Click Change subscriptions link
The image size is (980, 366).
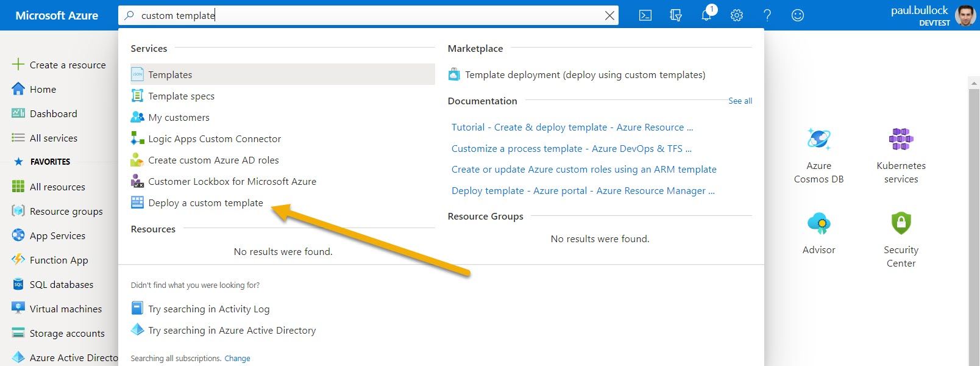tap(237, 359)
